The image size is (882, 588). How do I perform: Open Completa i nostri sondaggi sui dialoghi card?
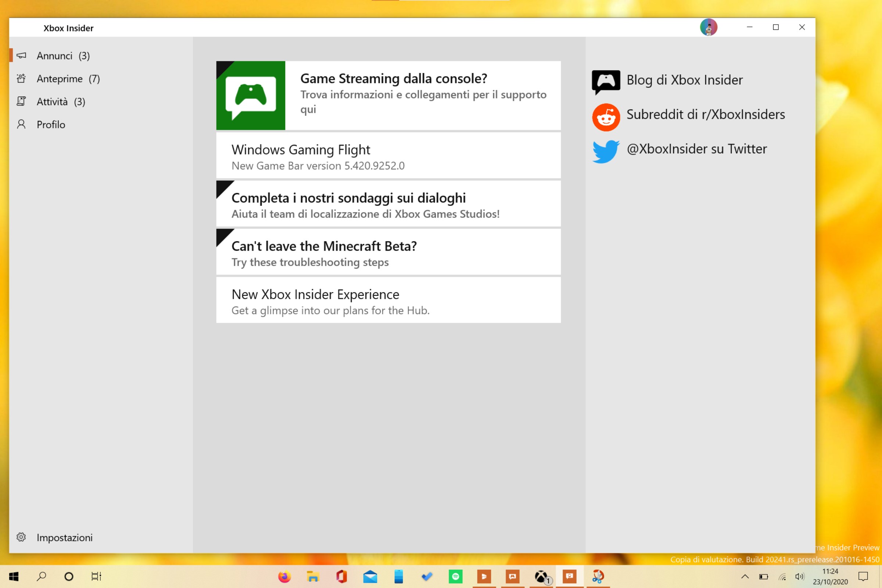[388, 204]
